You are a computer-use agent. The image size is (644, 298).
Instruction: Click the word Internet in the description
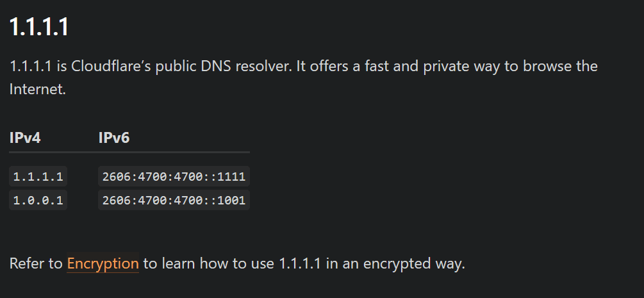[37, 89]
